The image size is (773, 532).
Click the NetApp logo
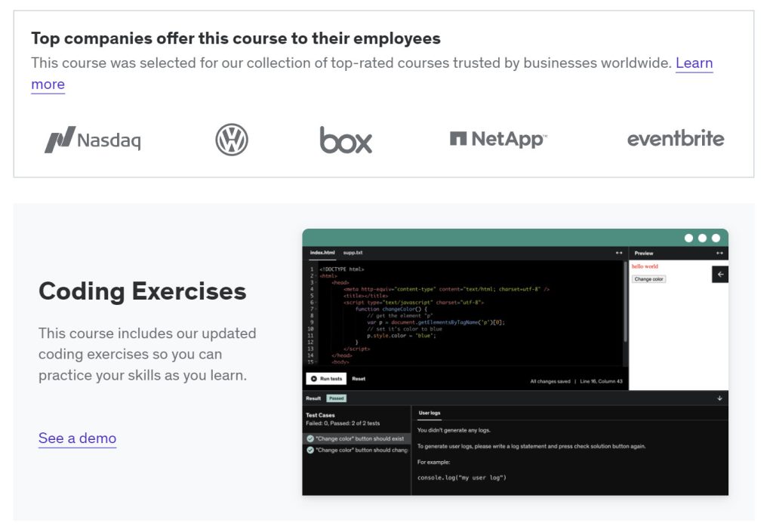498,139
